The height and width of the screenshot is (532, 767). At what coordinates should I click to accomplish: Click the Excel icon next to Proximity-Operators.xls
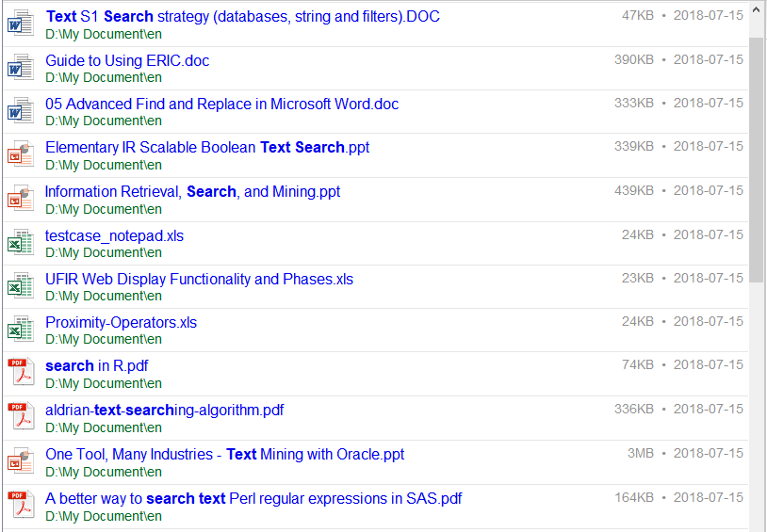[x=20, y=330]
